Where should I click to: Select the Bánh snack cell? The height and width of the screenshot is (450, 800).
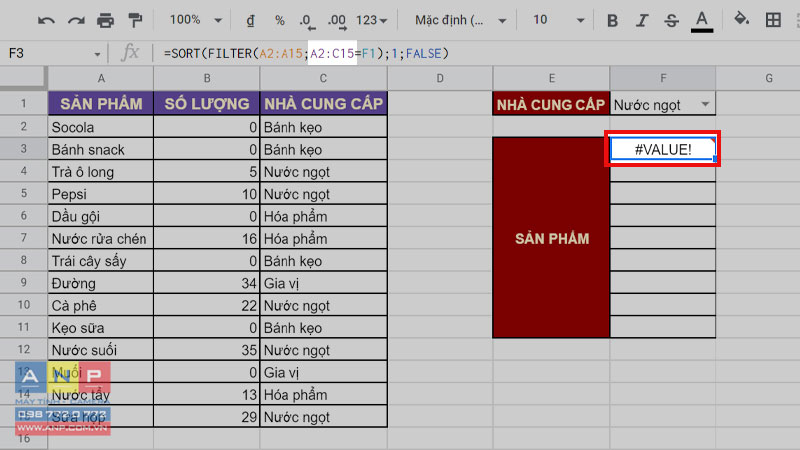coord(101,149)
